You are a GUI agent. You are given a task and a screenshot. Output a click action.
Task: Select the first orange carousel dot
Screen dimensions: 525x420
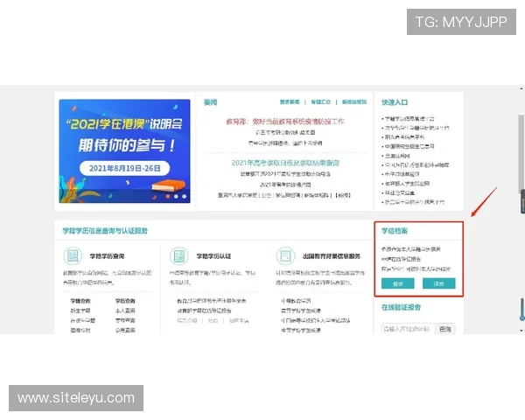[167, 196]
